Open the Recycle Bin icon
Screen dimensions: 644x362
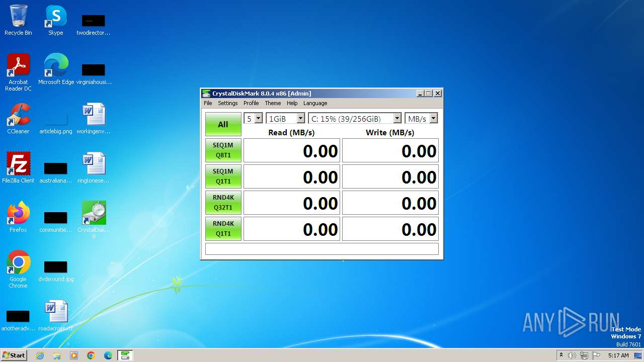click(18, 20)
